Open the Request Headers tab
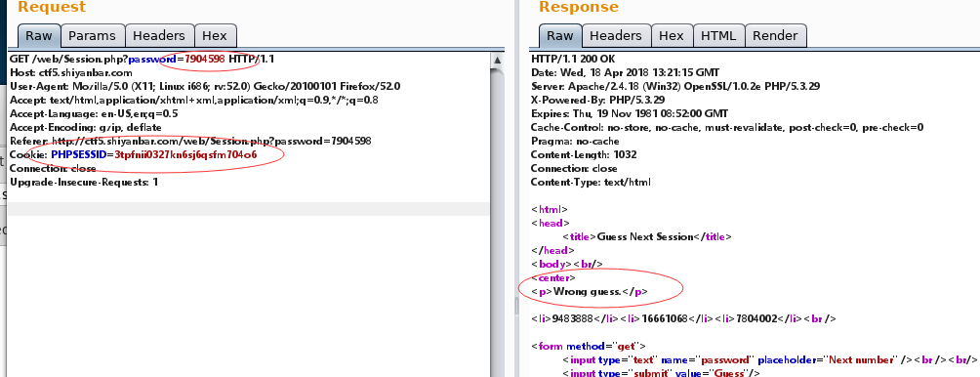Viewport: 980px width, 377px height. [x=159, y=35]
